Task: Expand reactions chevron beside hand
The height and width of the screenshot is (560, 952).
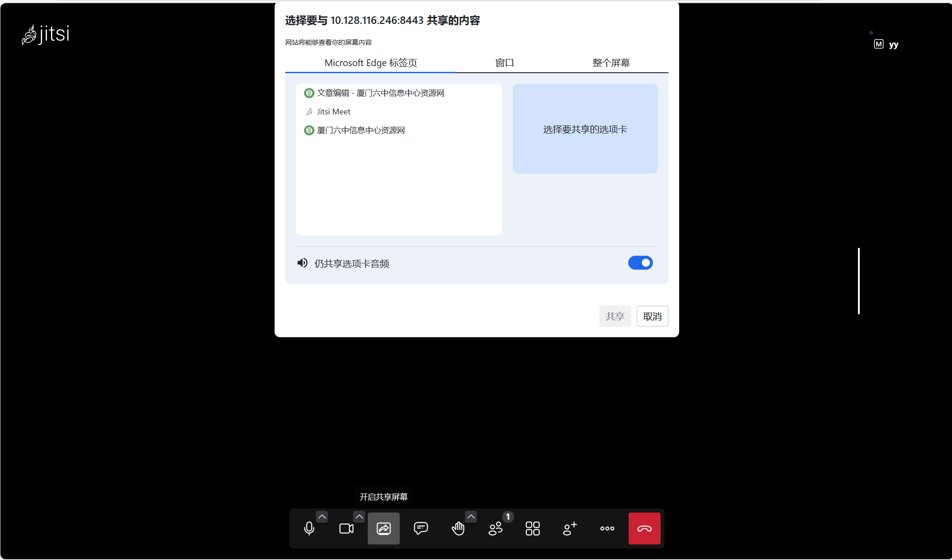Action: coord(471,517)
